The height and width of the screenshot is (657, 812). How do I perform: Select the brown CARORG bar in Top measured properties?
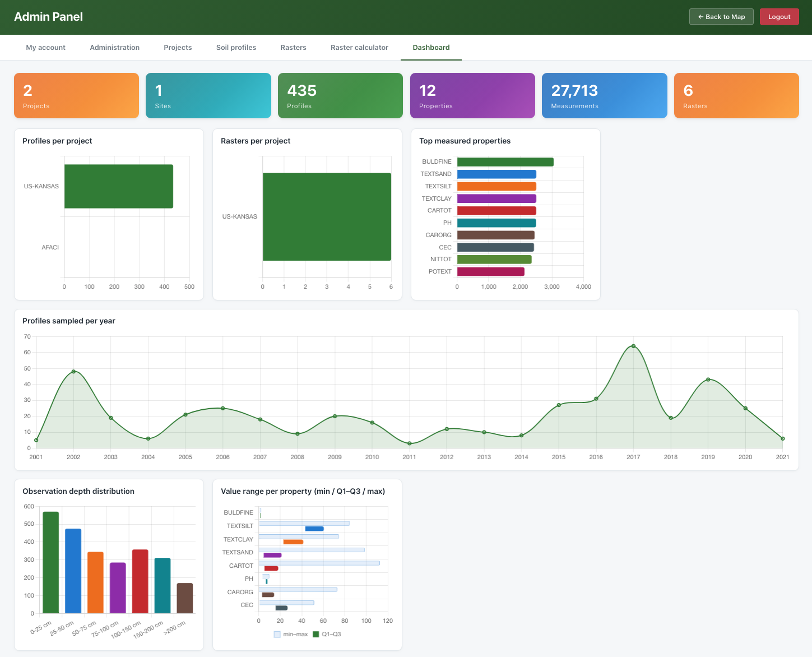coord(496,235)
